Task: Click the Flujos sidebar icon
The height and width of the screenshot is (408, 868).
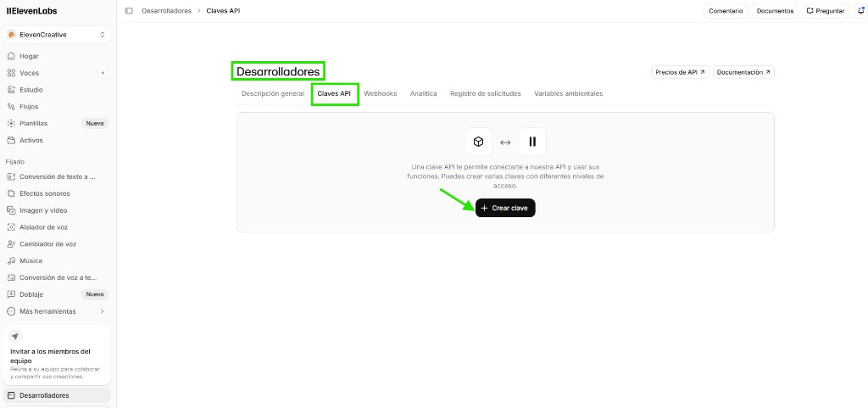Action: pyautogui.click(x=11, y=106)
